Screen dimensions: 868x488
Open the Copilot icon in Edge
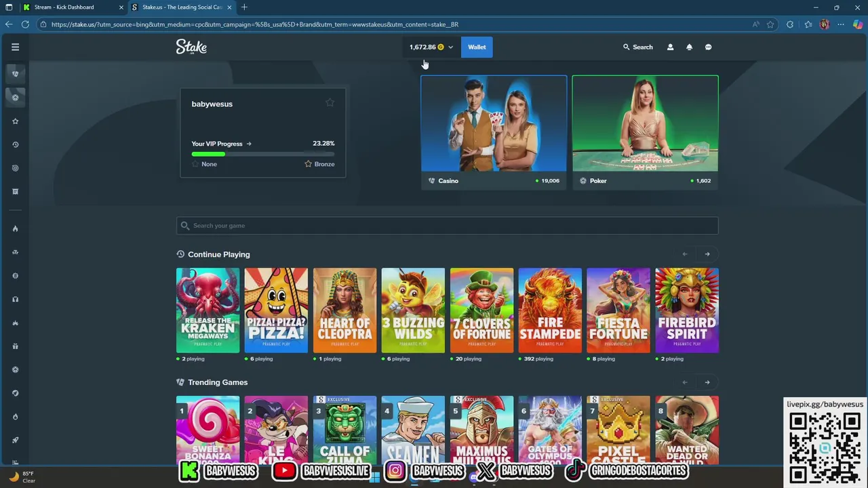tap(858, 24)
